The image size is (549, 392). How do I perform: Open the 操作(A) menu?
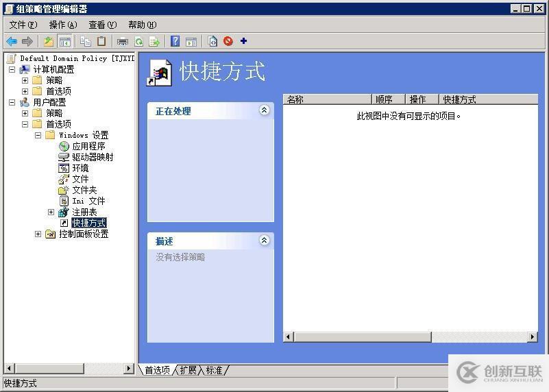(x=63, y=25)
